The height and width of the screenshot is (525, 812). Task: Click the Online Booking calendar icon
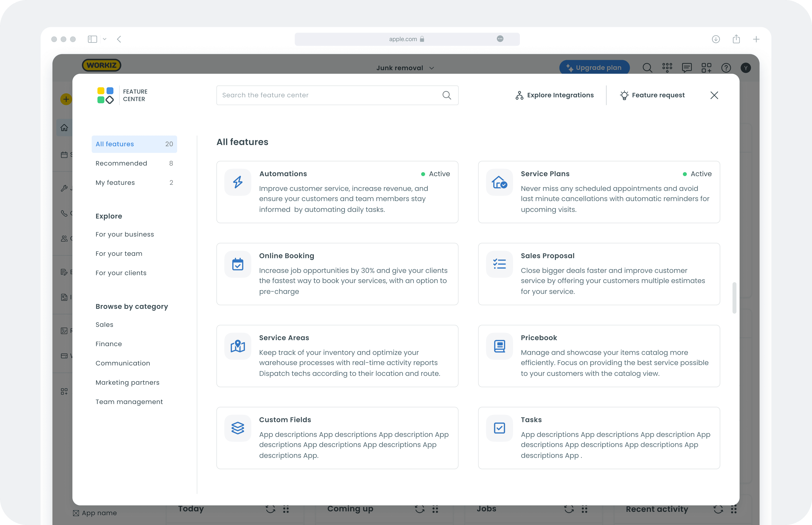pyautogui.click(x=238, y=264)
